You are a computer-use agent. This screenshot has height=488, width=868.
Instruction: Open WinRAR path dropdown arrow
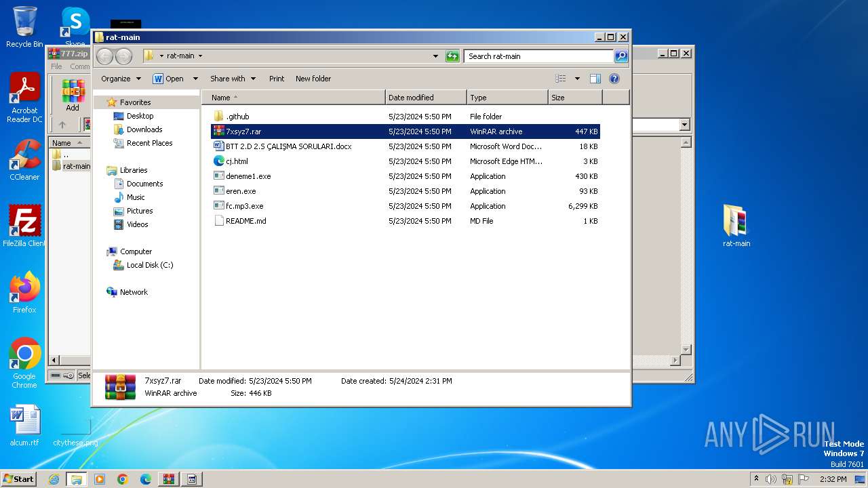coord(684,125)
